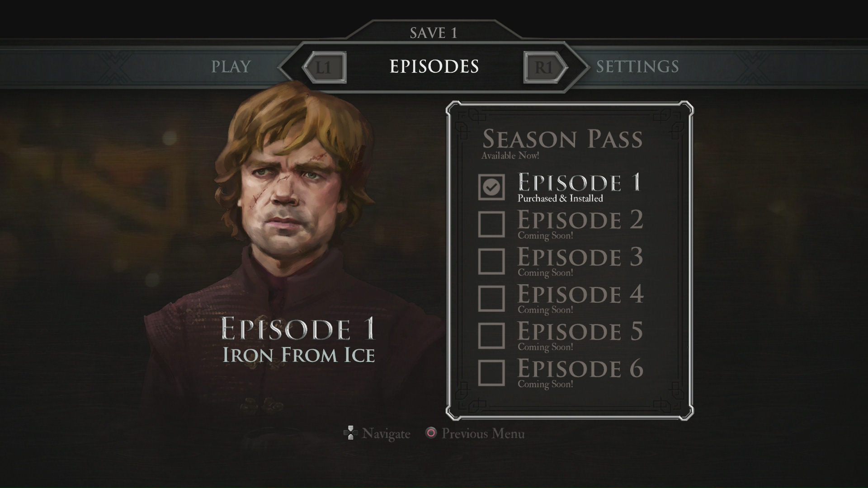The width and height of the screenshot is (868, 488).
Task: Click the Iron From Ice episode title
Action: tap(299, 355)
